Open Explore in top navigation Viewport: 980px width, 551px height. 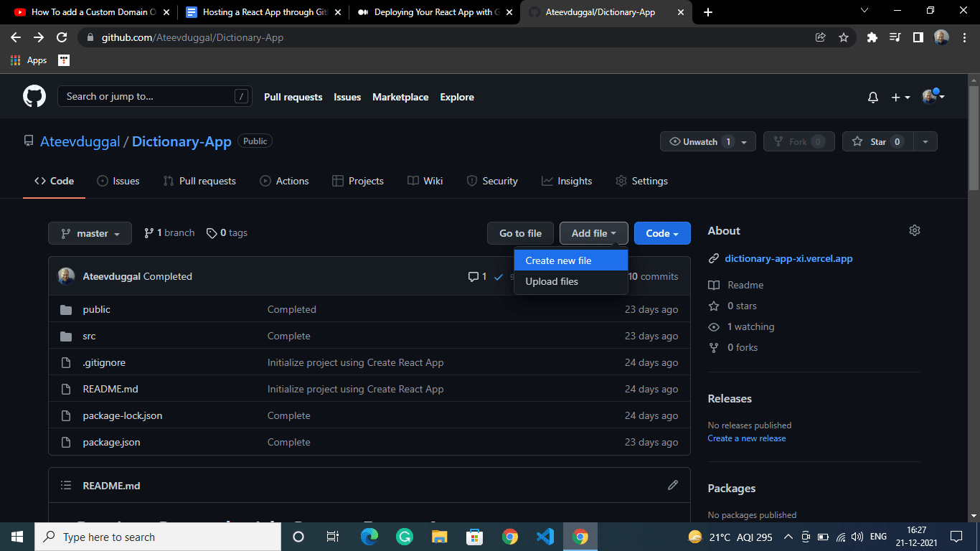(457, 97)
